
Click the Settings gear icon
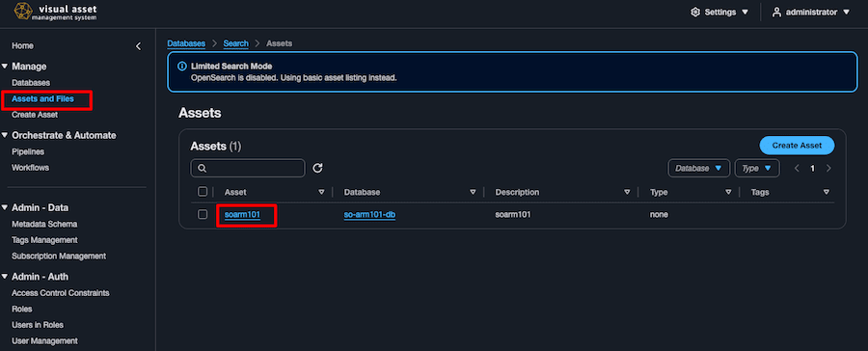coord(695,13)
